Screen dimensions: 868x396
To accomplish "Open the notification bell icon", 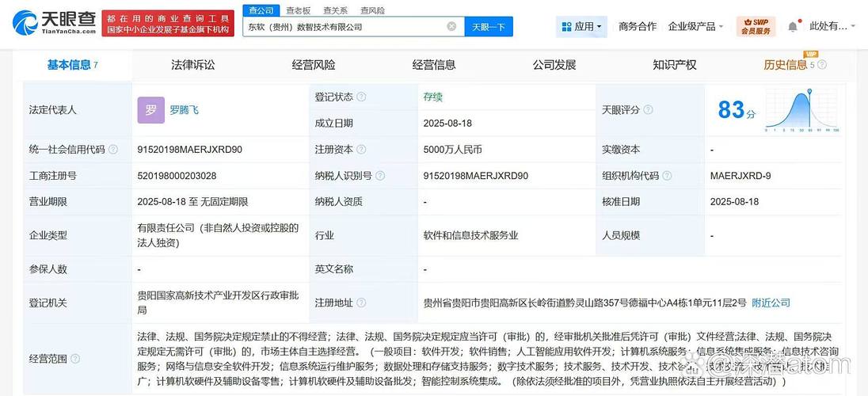I will (793, 27).
